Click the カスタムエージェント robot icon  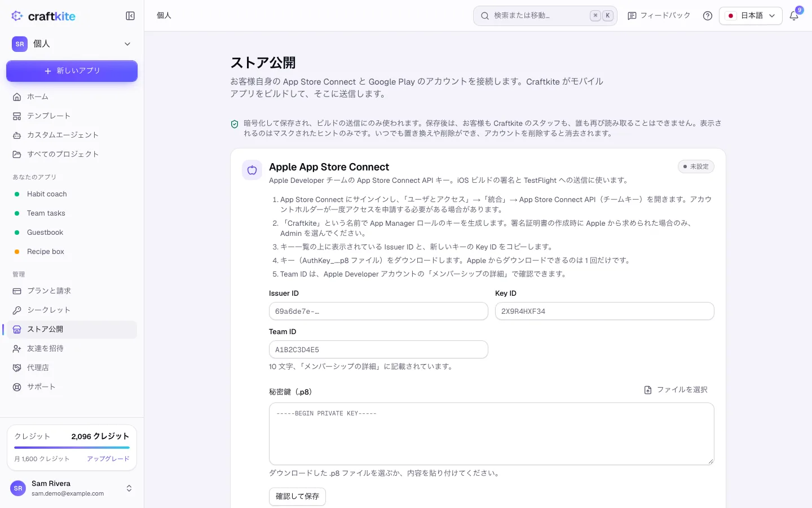point(17,135)
